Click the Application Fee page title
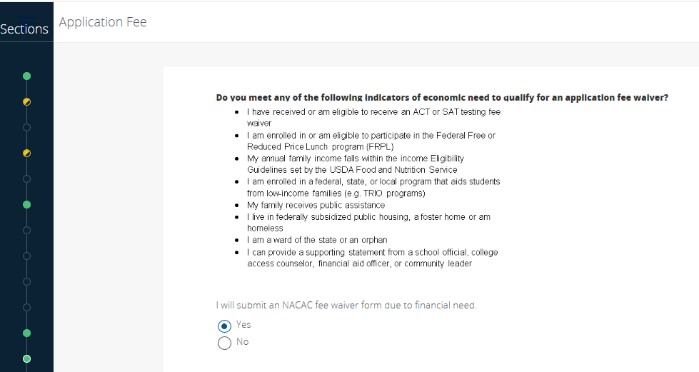 [103, 22]
